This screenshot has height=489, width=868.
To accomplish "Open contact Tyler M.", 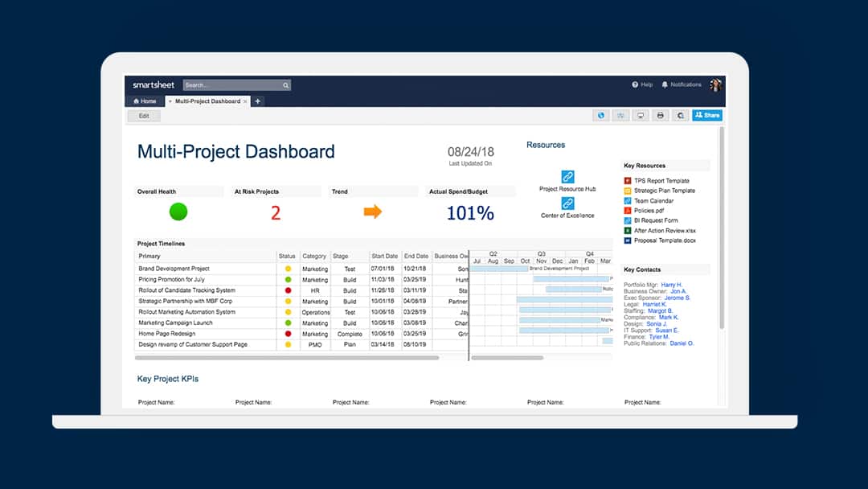I will (659, 337).
